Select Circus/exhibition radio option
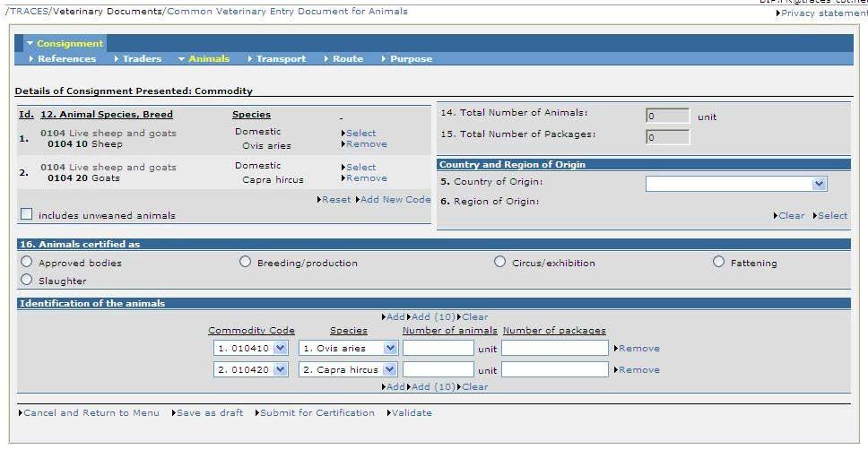 (499, 261)
